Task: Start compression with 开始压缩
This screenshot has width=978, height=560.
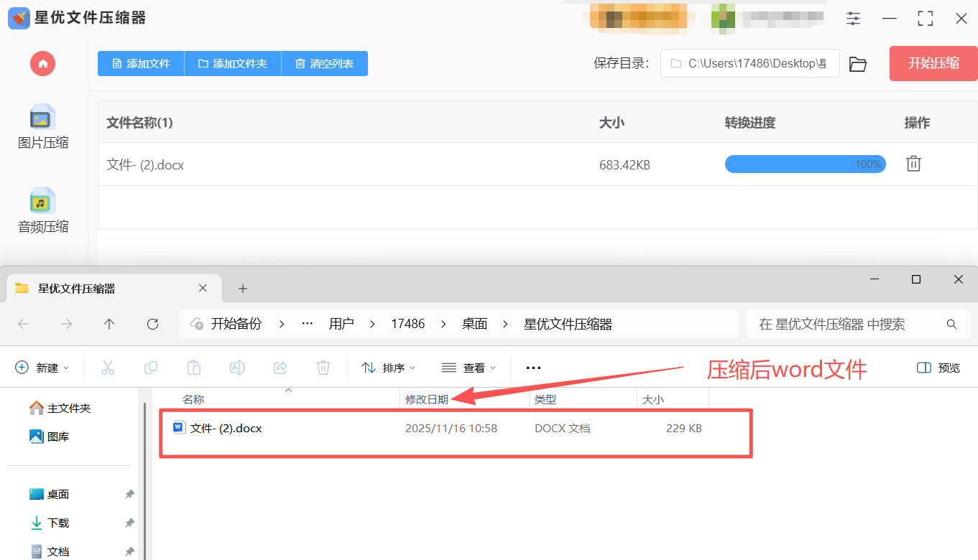Action: [x=933, y=63]
